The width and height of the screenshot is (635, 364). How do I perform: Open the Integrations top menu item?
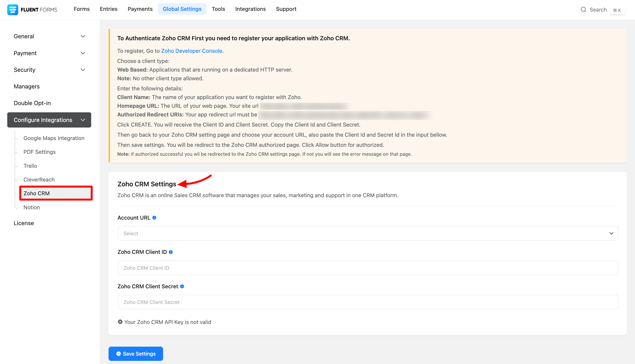coord(250,9)
